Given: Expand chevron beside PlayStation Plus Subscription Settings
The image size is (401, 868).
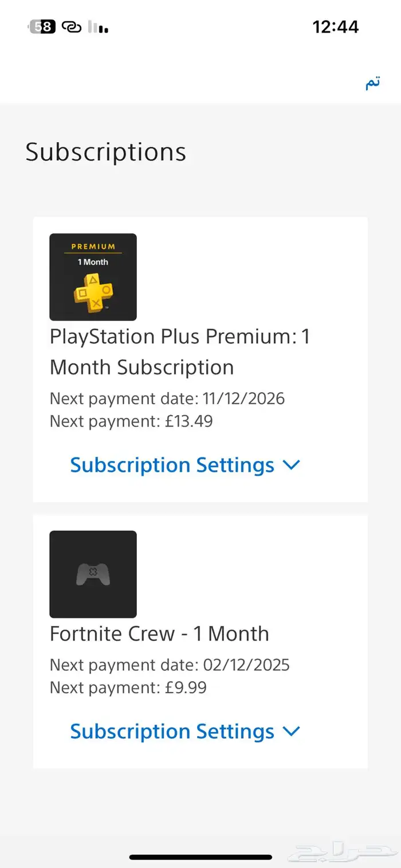Looking at the screenshot, I should click(292, 465).
